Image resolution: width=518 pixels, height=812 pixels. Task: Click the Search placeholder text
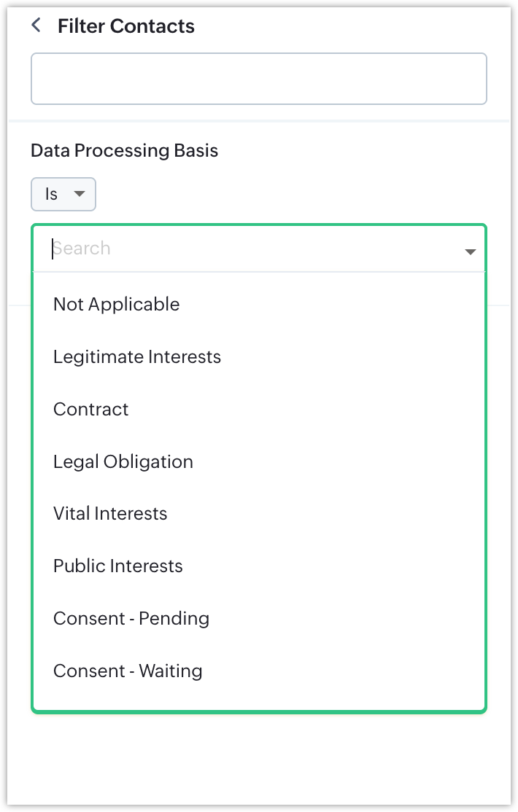click(x=82, y=249)
